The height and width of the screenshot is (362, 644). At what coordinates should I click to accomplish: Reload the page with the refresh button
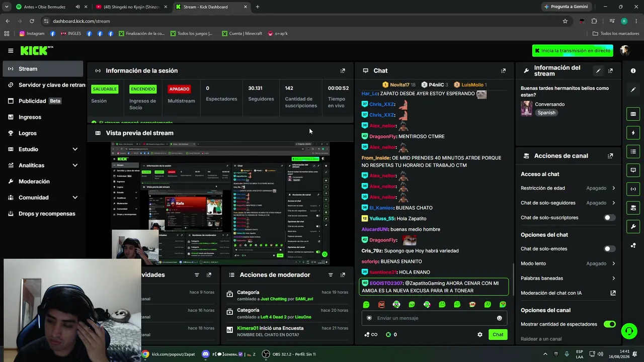coord(32,21)
